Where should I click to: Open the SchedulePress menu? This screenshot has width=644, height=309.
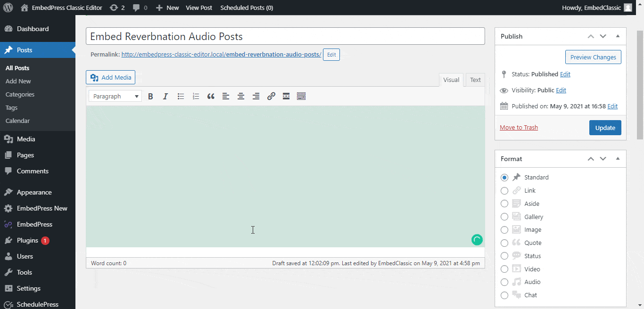(x=38, y=304)
